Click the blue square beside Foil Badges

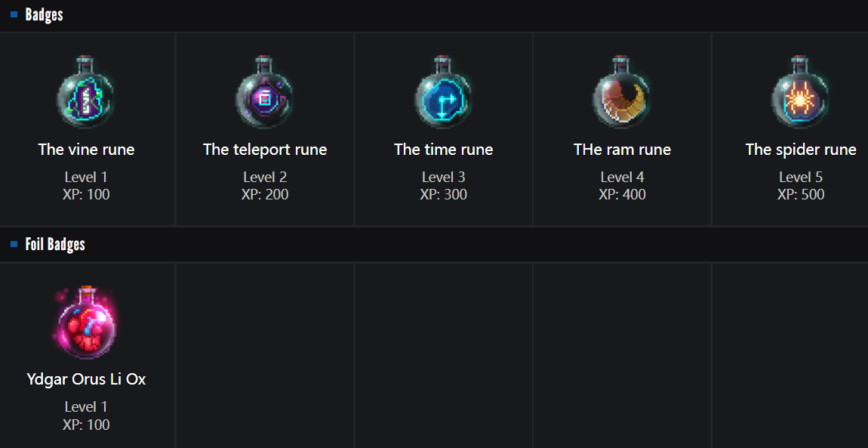point(14,244)
